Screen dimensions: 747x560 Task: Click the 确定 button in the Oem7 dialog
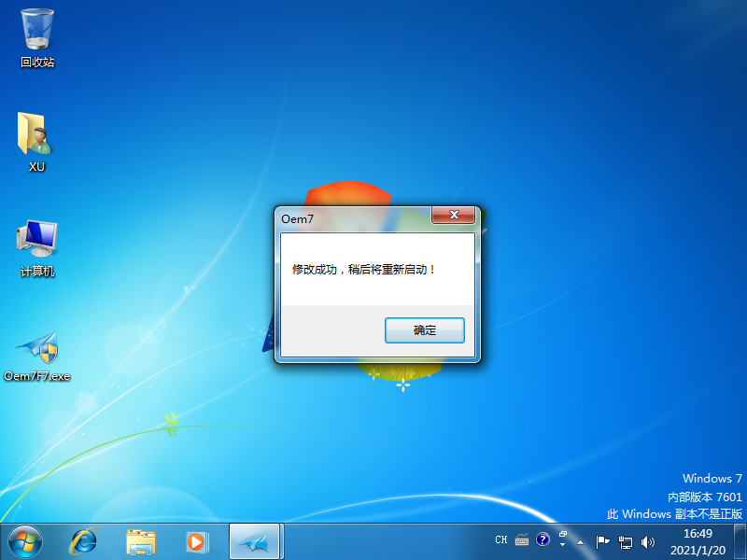coord(425,329)
